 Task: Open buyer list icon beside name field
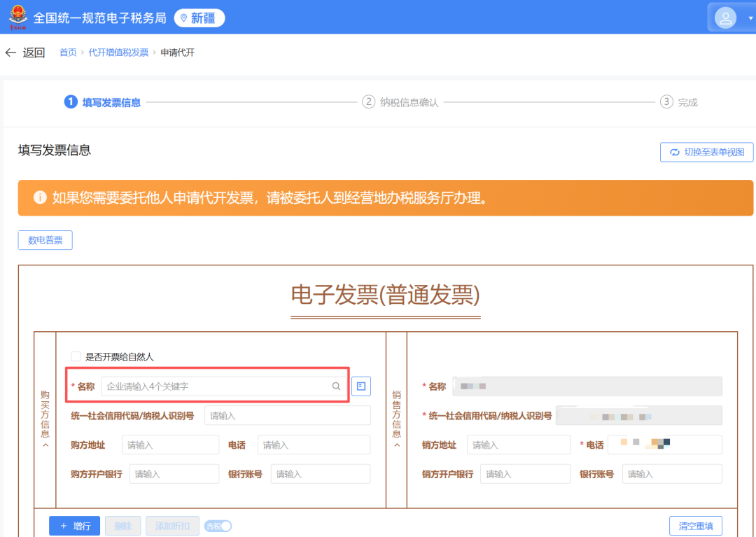(x=361, y=386)
